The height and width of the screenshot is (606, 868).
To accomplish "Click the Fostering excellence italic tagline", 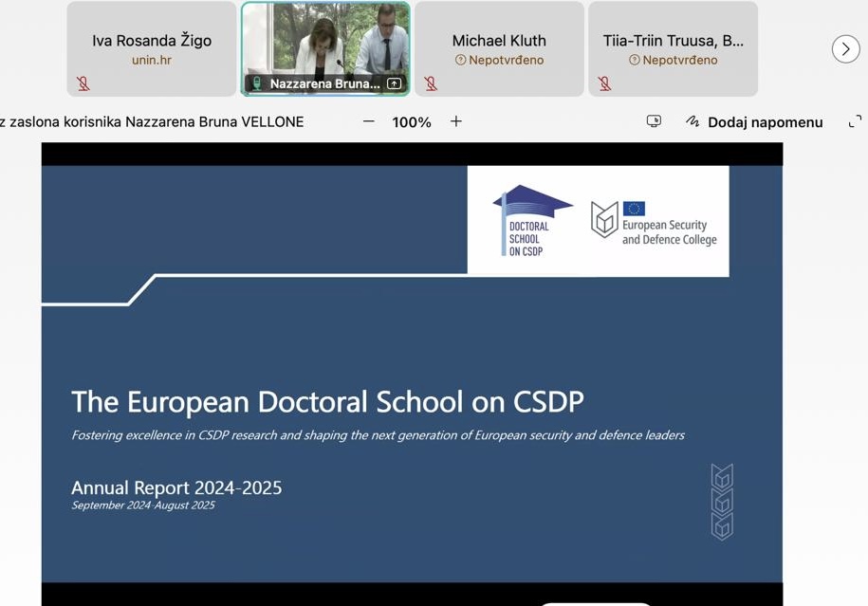I will click(x=379, y=435).
